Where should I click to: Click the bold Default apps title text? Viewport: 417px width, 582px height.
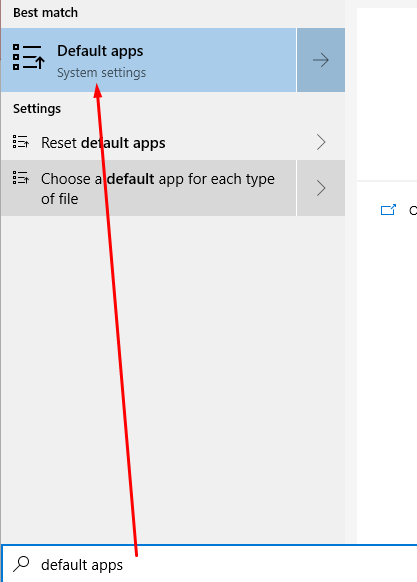100,51
